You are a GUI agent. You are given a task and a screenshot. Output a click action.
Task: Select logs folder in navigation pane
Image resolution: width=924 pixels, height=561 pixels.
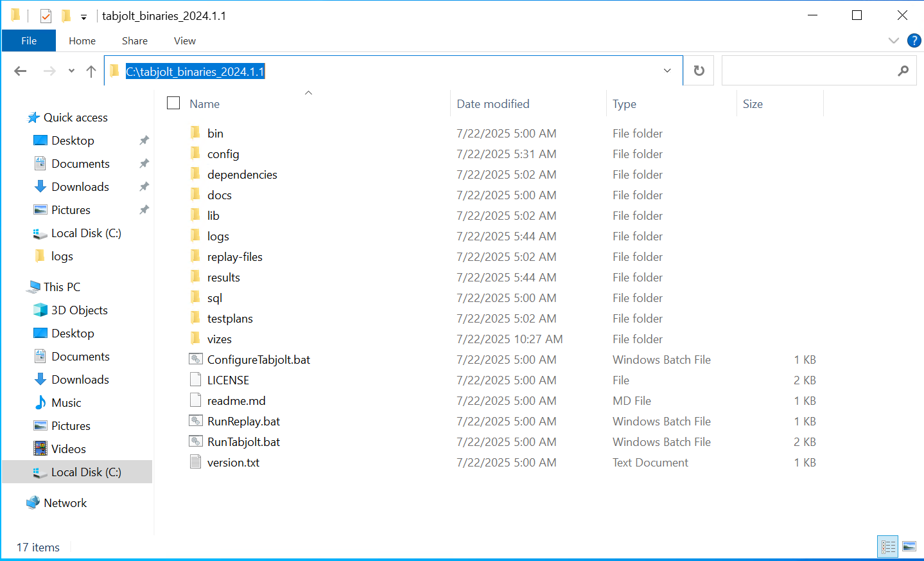(62, 256)
